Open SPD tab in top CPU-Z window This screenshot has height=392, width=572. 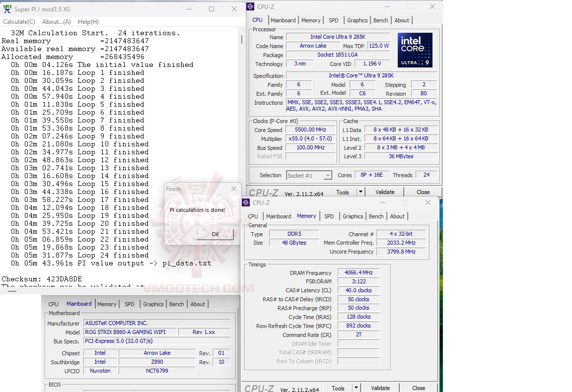pos(334,20)
